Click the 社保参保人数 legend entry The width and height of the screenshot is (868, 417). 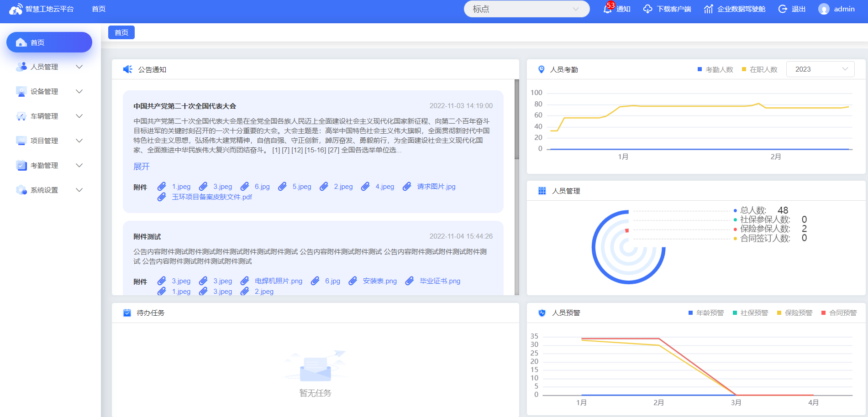[x=770, y=219]
